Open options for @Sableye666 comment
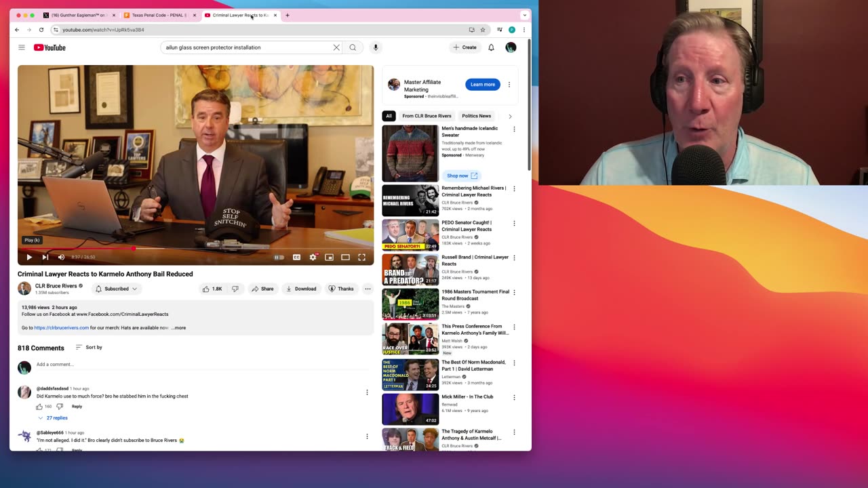868x488 pixels. pos(367,436)
